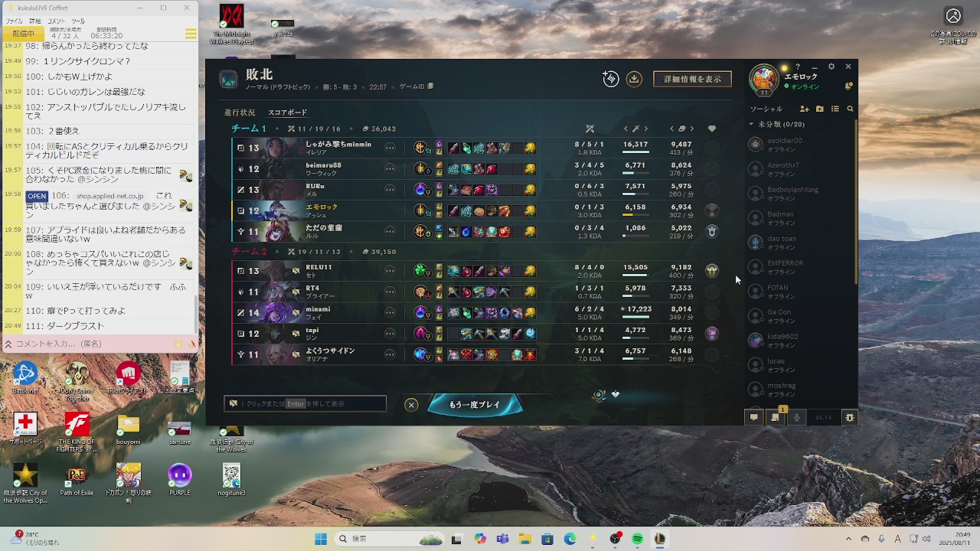Screen dimensions: 980x551
Task: Click the もう一度プレイ button
Action: point(475,405)
